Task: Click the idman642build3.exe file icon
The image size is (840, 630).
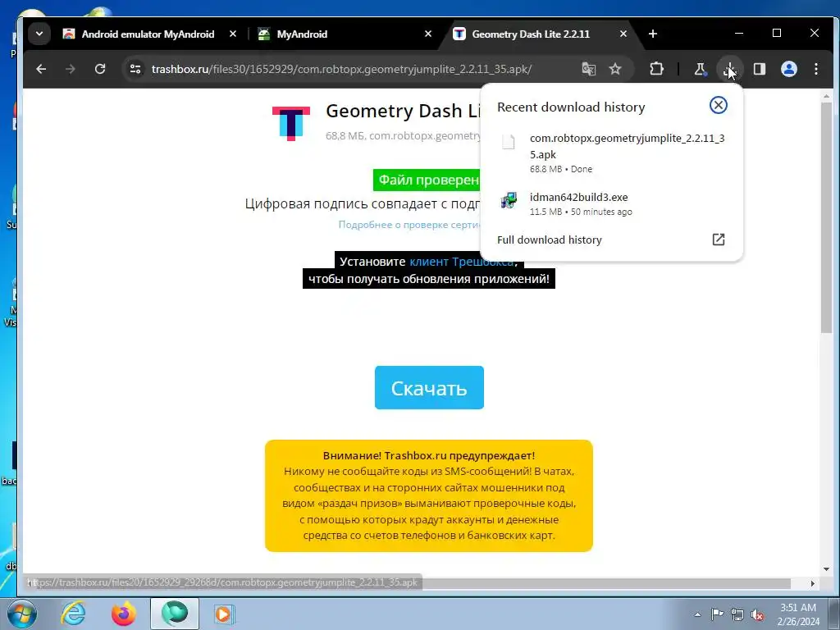Action: click(x=509, y=200)
